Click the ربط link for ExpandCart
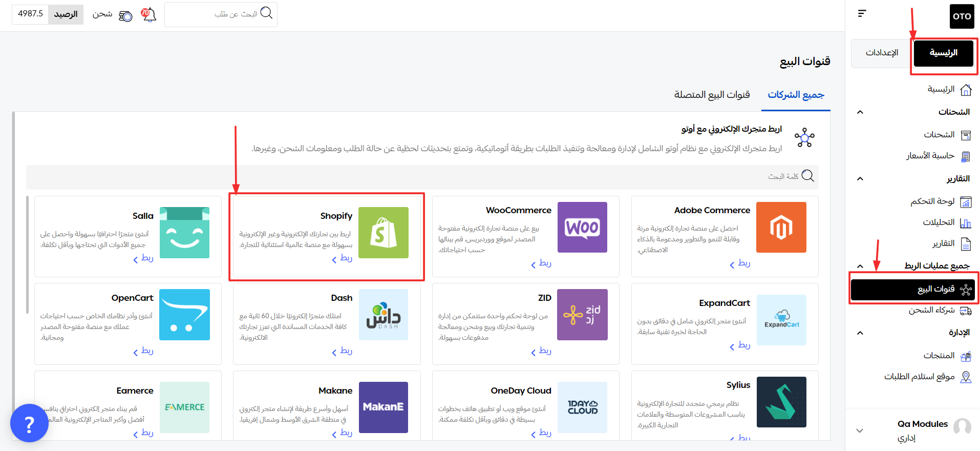This screenshot has width=980, height=451. pos(740,345)
